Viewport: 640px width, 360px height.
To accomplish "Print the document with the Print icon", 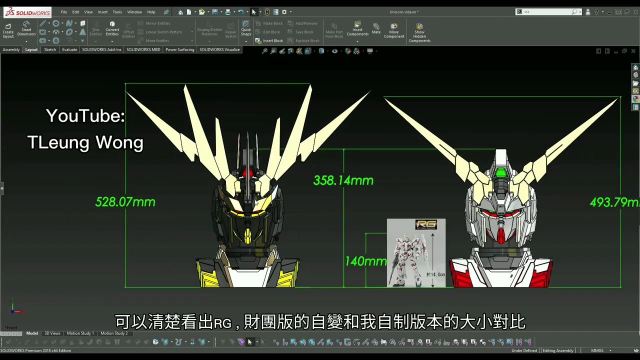I will coord(228,12).
